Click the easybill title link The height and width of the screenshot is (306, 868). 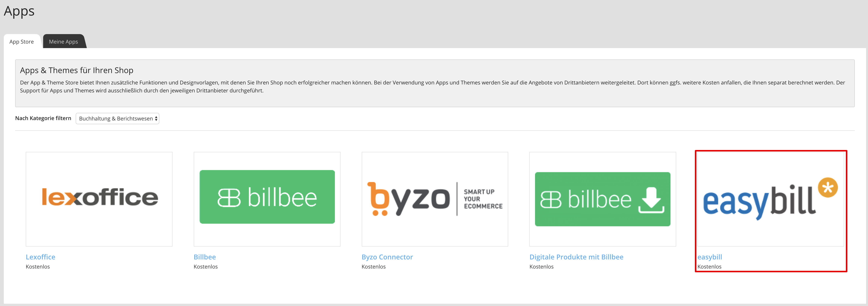point(710,257)
